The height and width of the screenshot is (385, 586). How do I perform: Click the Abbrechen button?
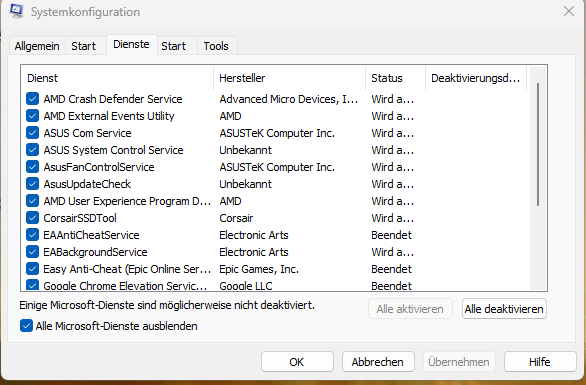[x=378, y=362]
